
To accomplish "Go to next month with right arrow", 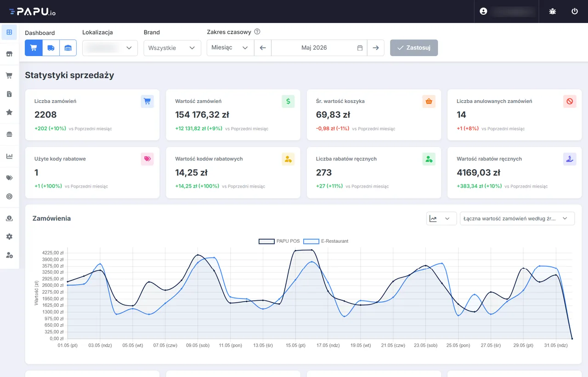I will (376, 48).
